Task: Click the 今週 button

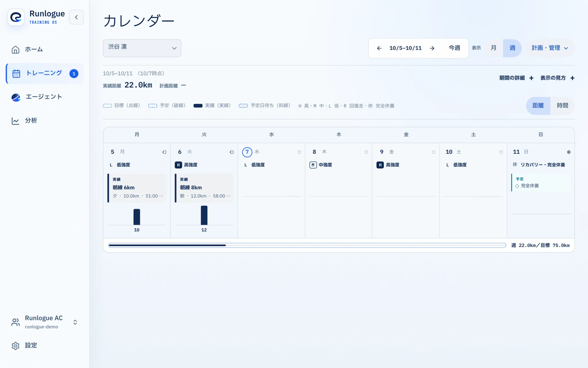Action: pos(454,48)
